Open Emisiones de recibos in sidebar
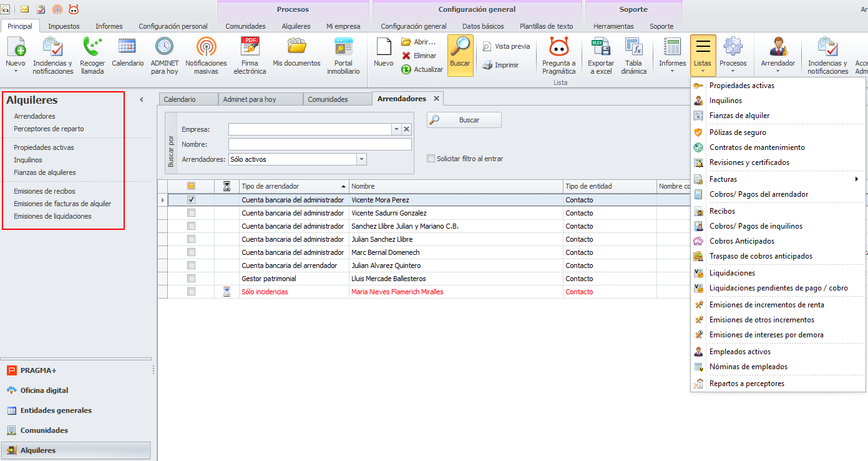The image size is (868, 461). (44, 191)
